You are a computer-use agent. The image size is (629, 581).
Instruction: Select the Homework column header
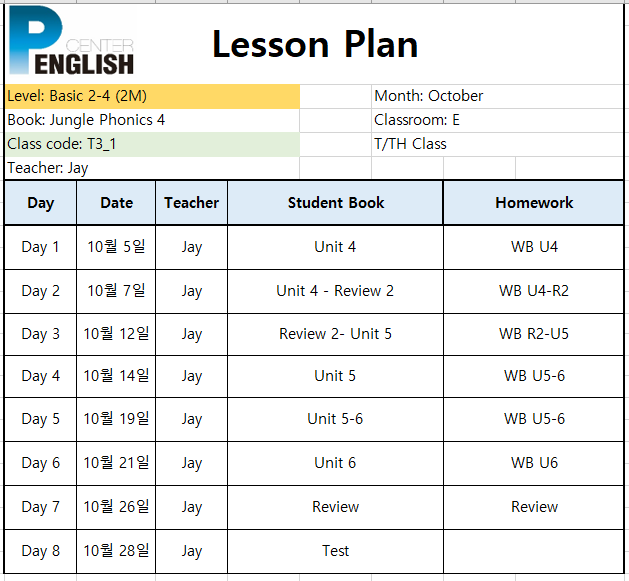[x=534, y=203]
